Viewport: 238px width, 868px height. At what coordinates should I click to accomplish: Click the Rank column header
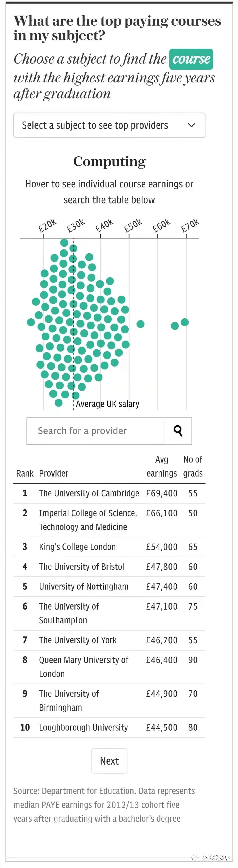click(25, 473)
